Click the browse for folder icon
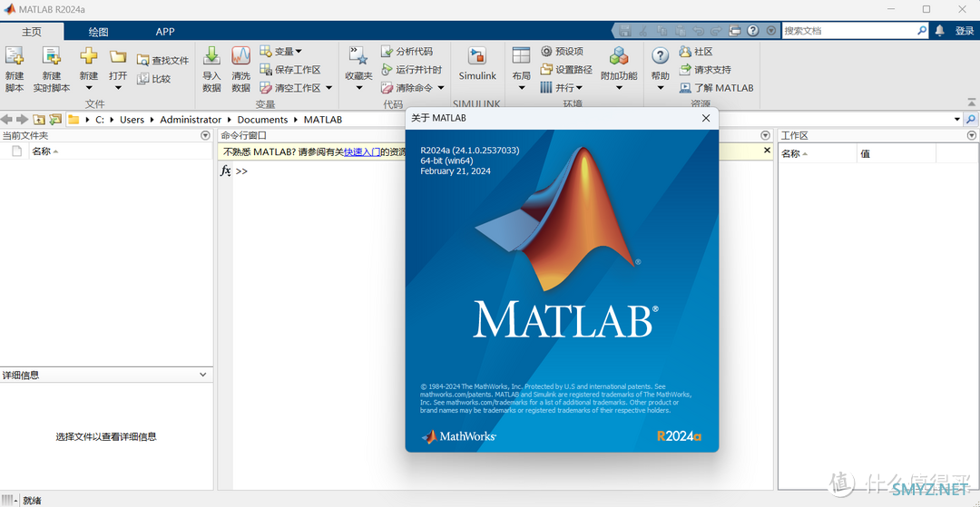This screenshot has height=507, width=980. (55, 119)
